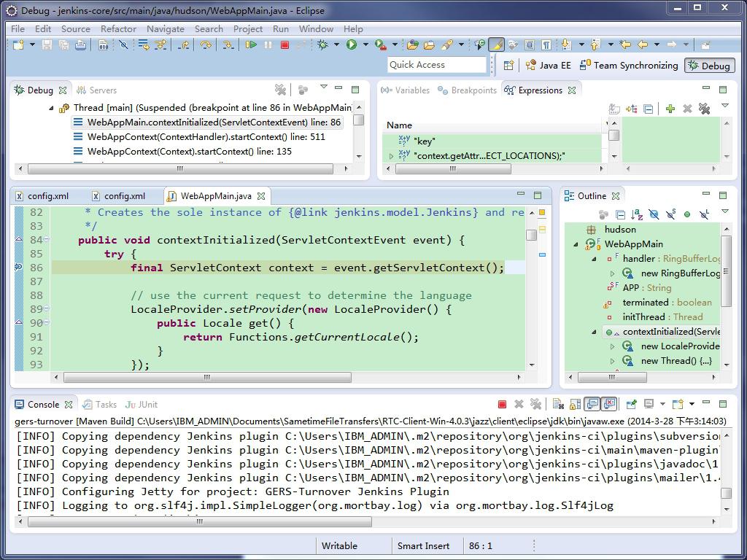Click Last Edit Location arrow icon

point(624,44)
